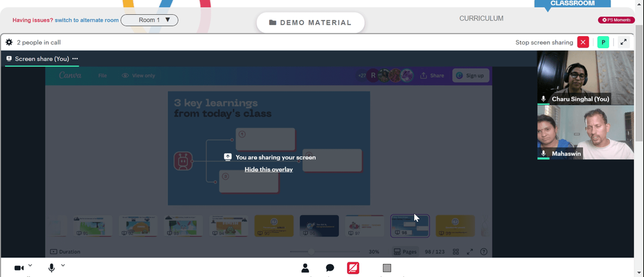Click the Canva Sign up button

[x=471, y=75]
